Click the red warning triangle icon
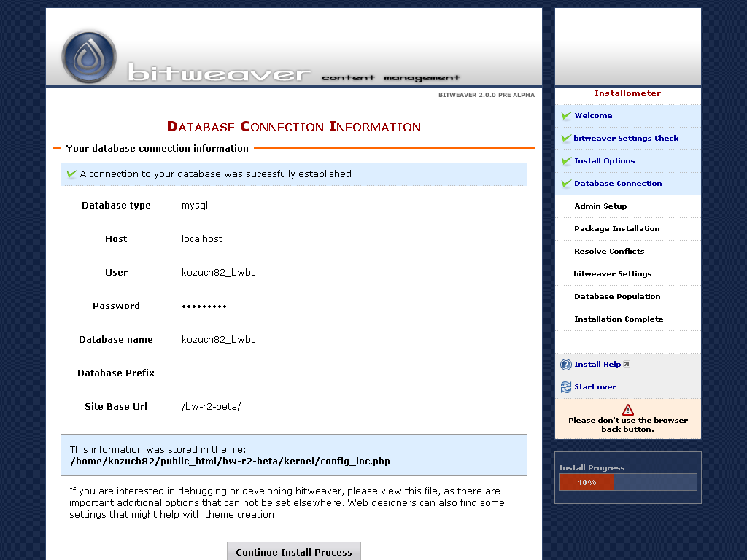This screenshot has height=560, width=747. [x=628, y=410]
